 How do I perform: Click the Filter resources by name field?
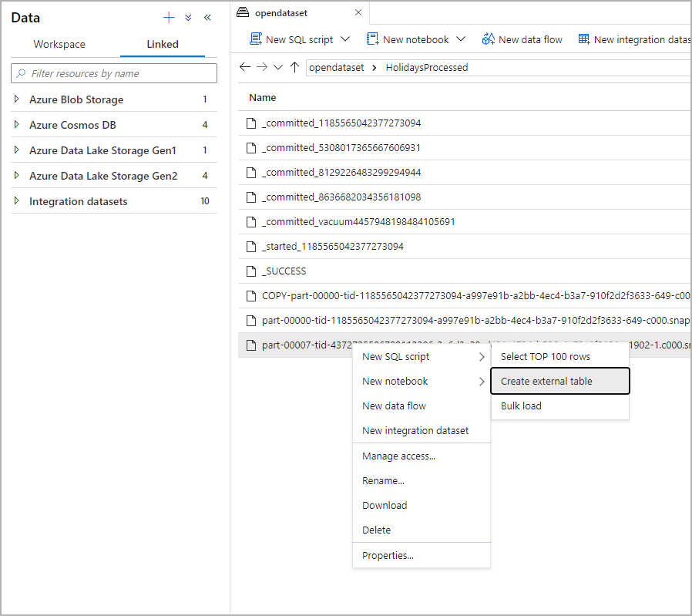coord(114,73)
